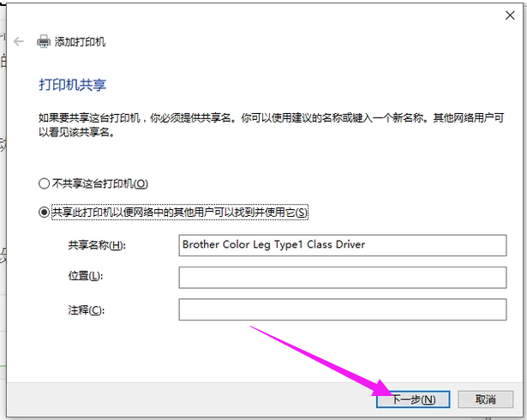Focus the 位置 input box
Viewport: 527px width, 420px height.
338,277
